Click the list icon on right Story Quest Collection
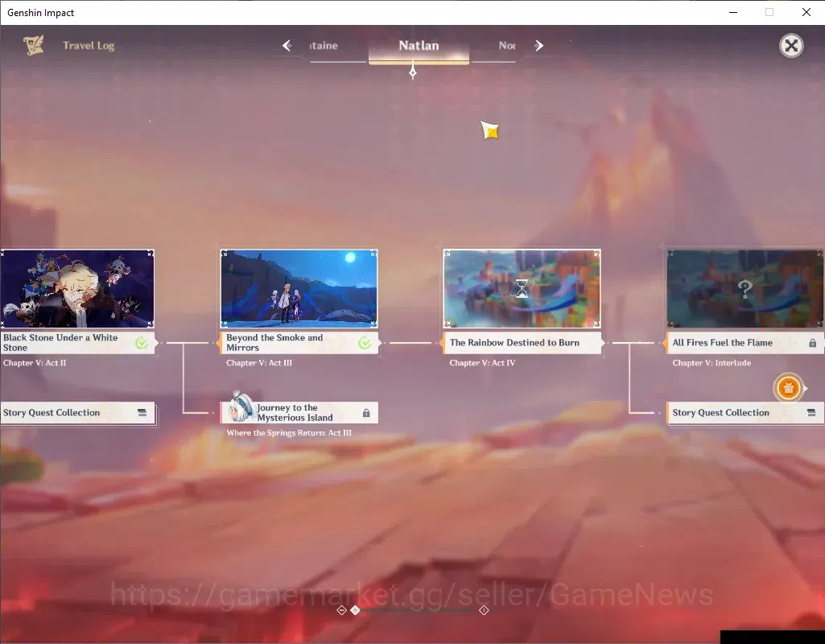 [x=811, y=412]
